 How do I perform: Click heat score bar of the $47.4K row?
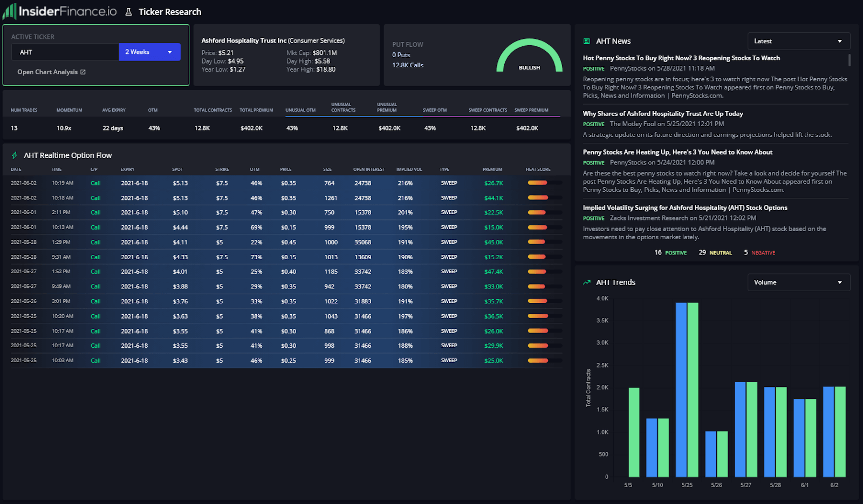point(545,272)
